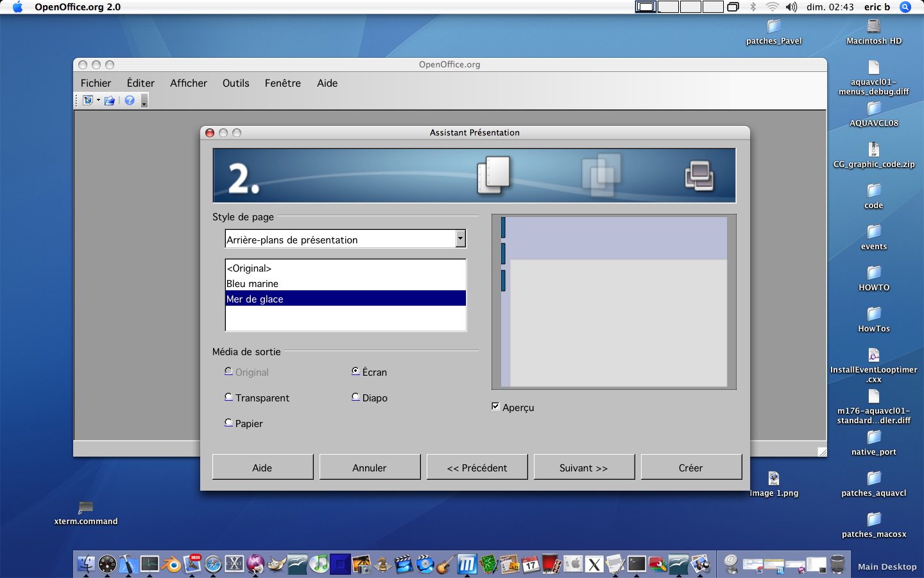
Task: Select the patches_macosx folder
Action: coord(874,519)
